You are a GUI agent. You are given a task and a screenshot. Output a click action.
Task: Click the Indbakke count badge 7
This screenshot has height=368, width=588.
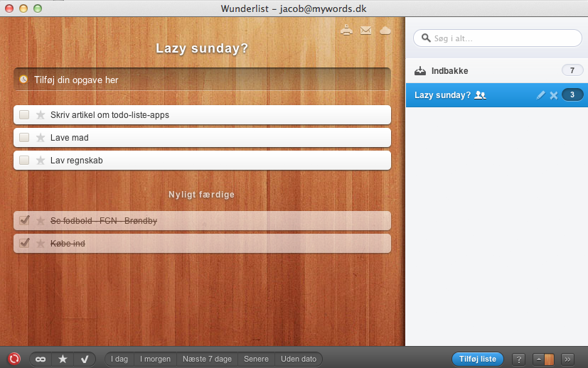click(572, 70)
